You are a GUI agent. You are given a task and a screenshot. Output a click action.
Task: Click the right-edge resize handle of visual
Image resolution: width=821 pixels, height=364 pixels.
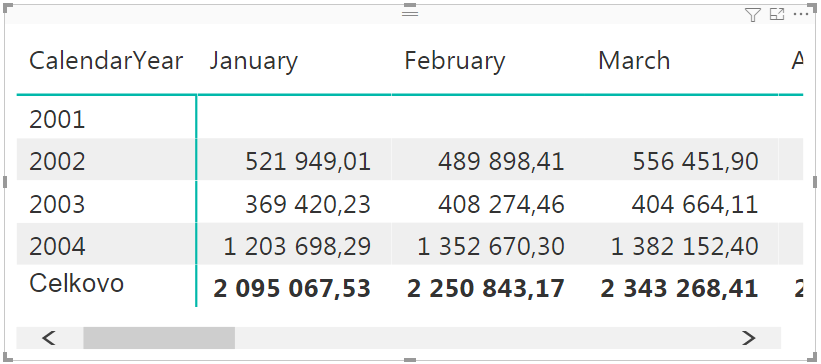point(815,182)
